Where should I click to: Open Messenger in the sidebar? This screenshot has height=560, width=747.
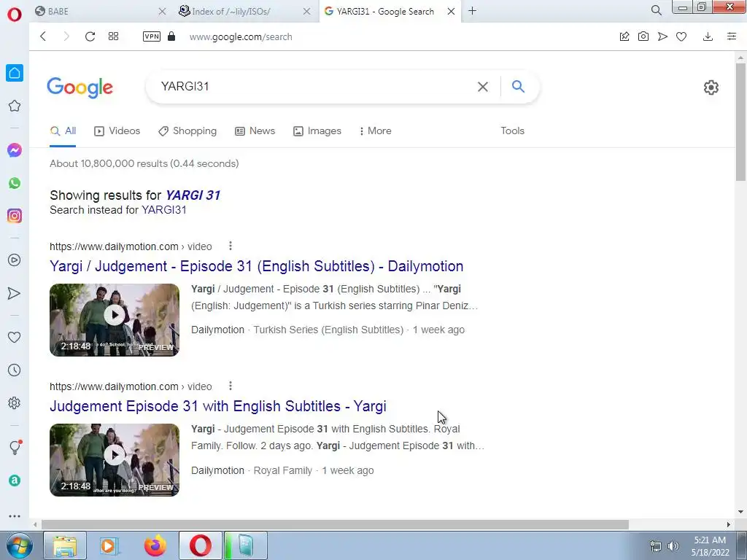pyautogui.click(x=15, y=150)
